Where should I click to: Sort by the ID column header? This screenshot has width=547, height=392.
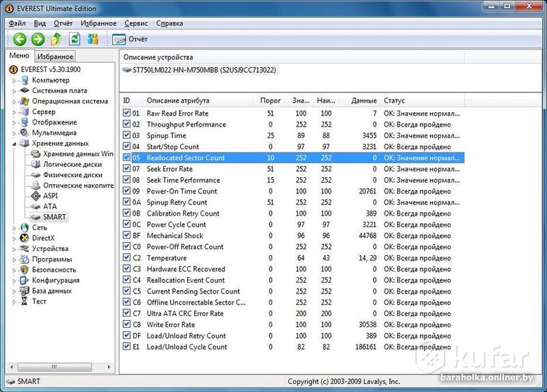point(131,101)
